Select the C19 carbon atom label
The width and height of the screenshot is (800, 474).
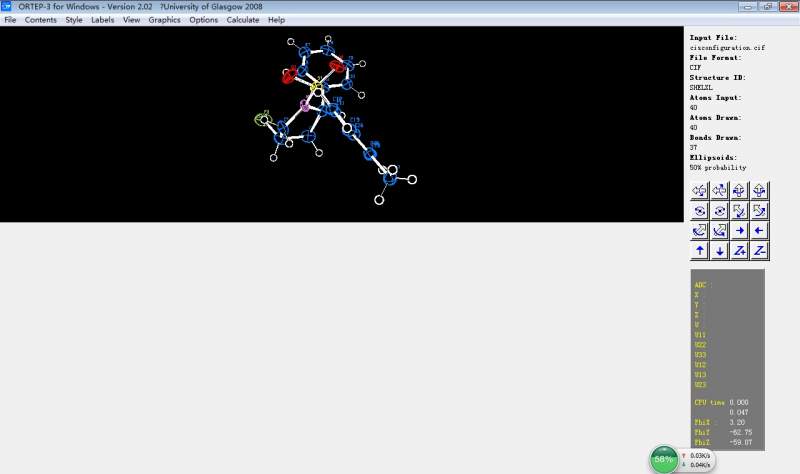355,120
